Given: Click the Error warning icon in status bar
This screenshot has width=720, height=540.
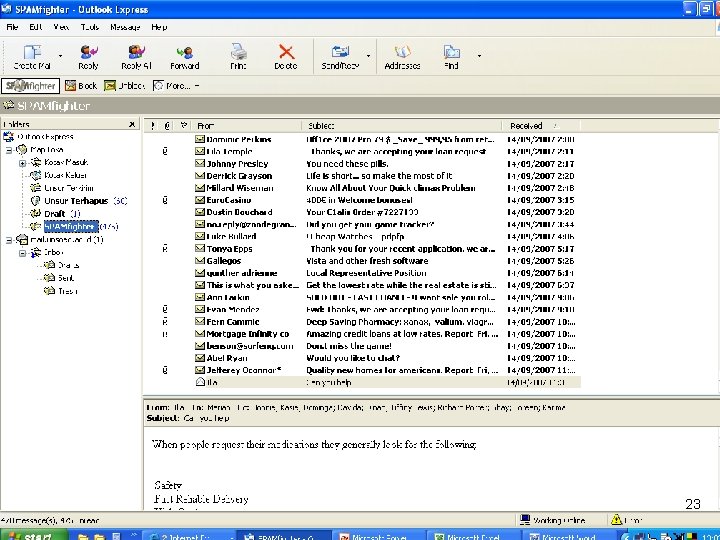Looking at the screenshot, I should pyautogui.click(x=616, y=520).
